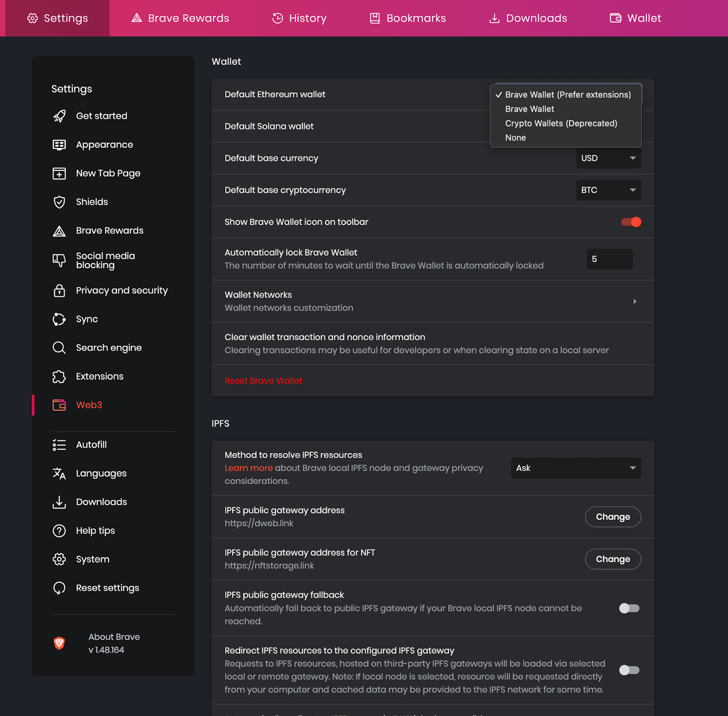Select the Appearance sidebar icon
This screenshot has width=728, height=716.
(x=59, y=144)
